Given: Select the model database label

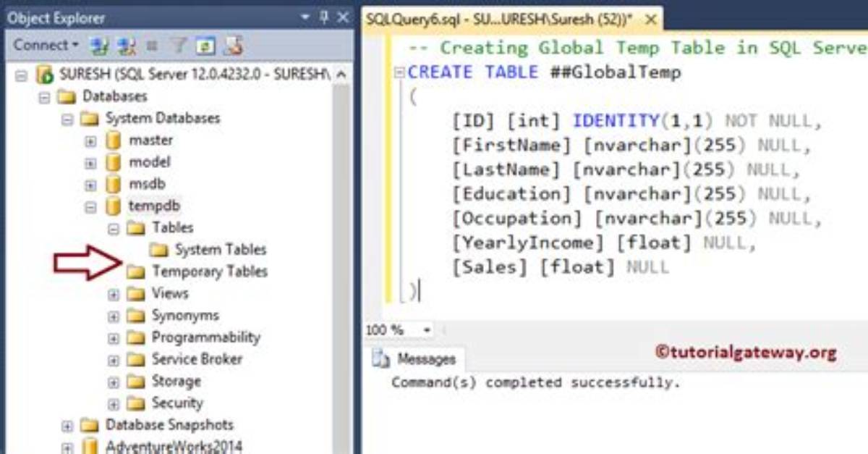Looking at the screenshot, I should [x=150, y=161].
